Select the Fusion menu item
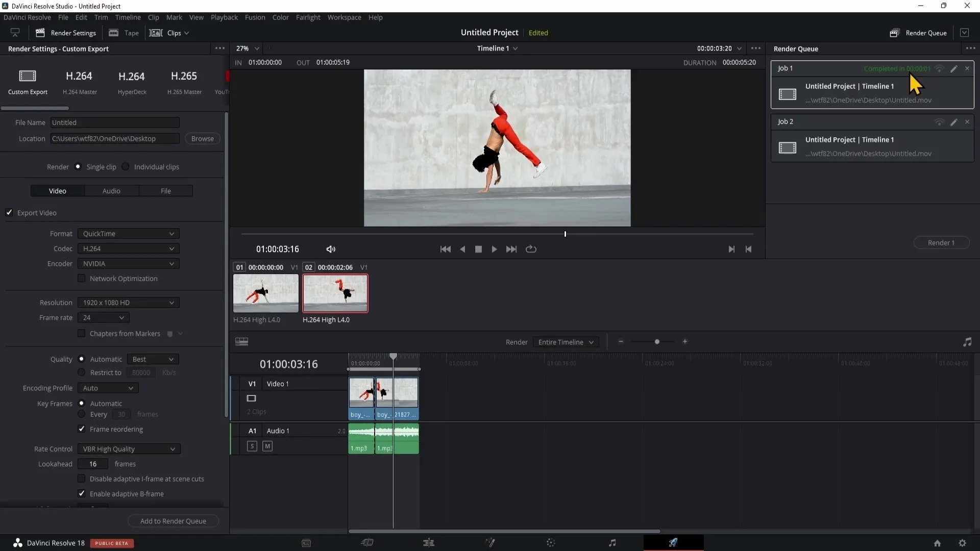The image size is (980, 551). pyautogui.click(x=254, y=17)
